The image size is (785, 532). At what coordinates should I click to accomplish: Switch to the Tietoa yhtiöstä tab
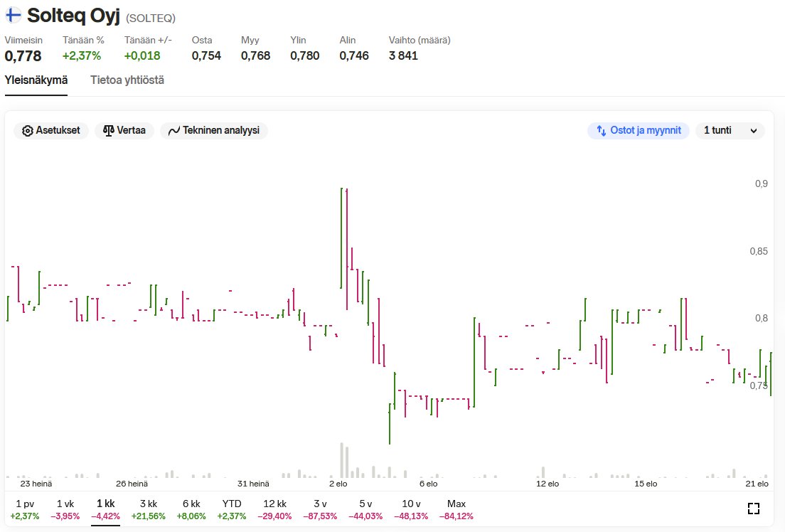[x=127, y=80]
